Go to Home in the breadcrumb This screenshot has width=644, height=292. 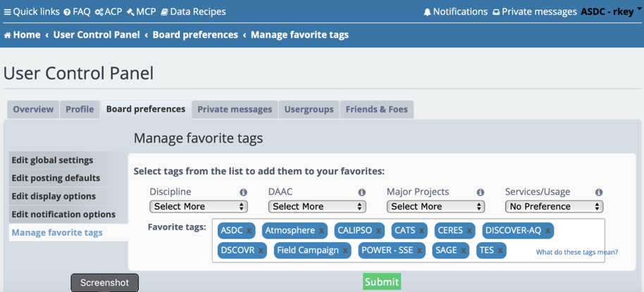click(23, 34)
